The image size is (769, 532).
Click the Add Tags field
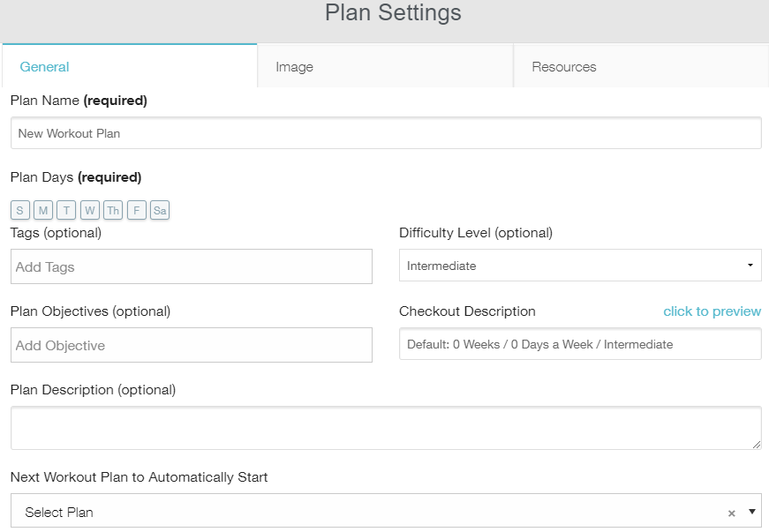[191, 266]
